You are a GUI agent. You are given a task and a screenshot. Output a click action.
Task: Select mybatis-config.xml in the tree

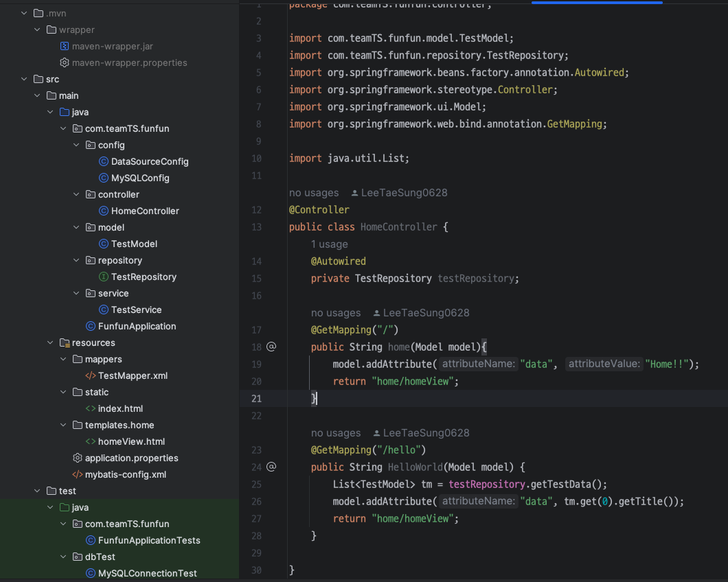(126, 474)
